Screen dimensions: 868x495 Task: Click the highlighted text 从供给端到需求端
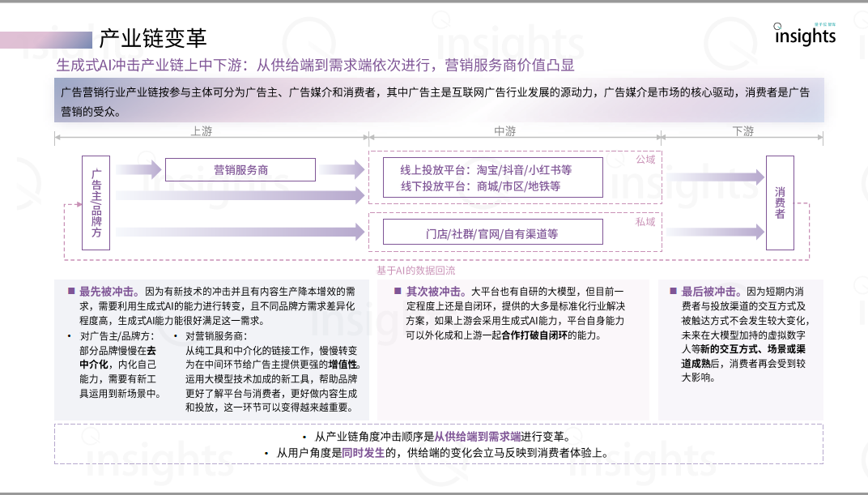pos(478,437)
